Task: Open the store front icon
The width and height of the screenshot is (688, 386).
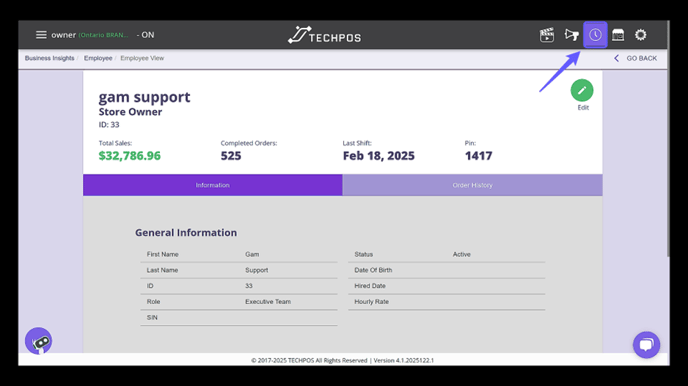Action: (618, 35)
